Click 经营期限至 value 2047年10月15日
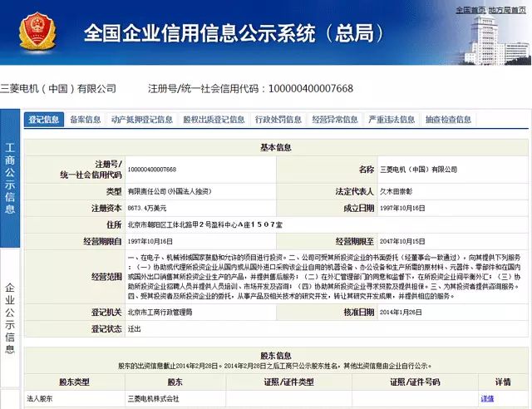532x409 pixels. pyautogui.click(x=402, y=241)
